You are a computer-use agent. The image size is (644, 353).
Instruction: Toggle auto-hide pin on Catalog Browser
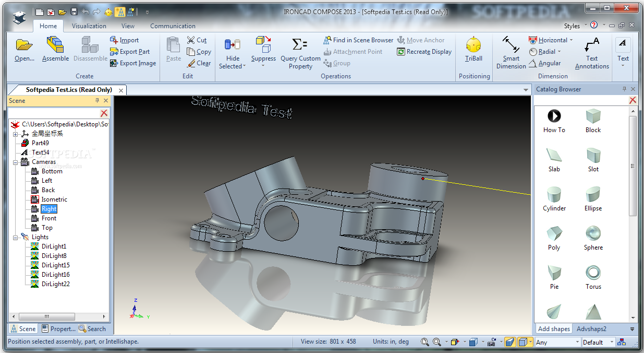624,89
